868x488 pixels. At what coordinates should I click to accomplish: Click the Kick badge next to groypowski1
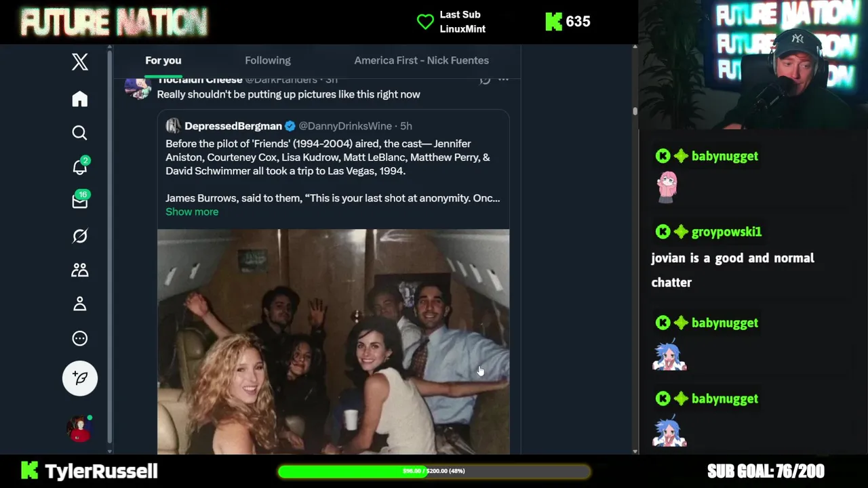(663, 232)
